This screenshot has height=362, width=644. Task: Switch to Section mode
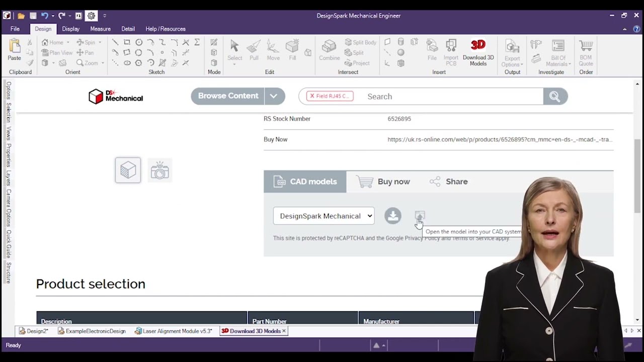point(214,52)
